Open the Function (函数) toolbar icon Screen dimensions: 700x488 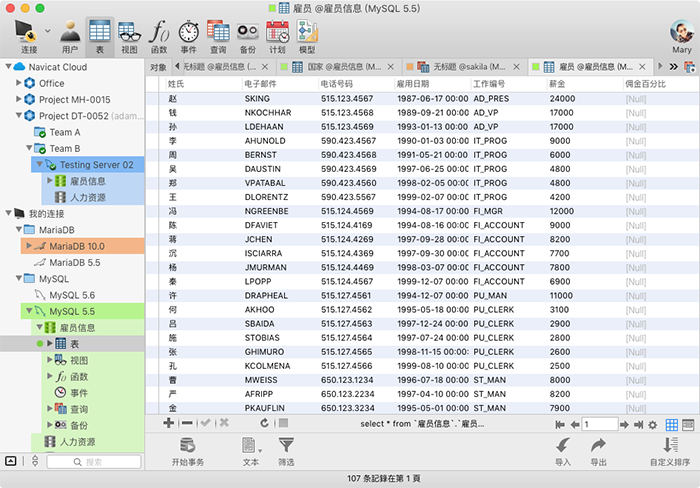tap(159, 37)
